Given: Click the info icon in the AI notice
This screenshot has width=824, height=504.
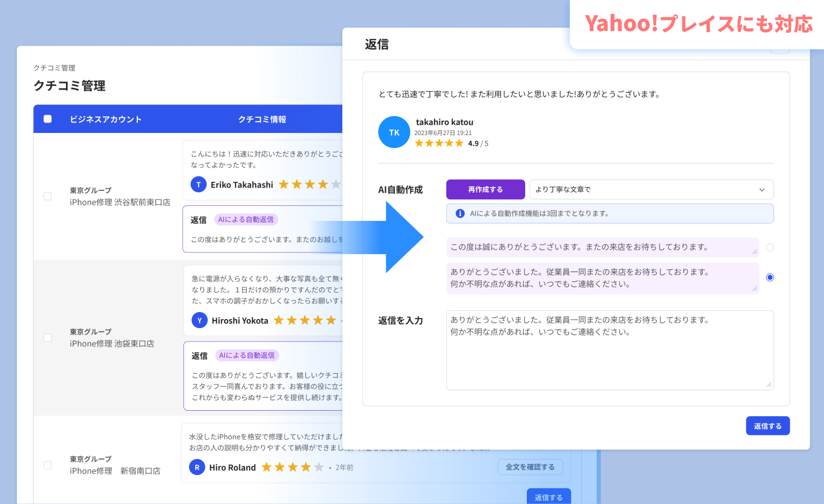Looking at the screenshot, I should (x=460, y=213).
